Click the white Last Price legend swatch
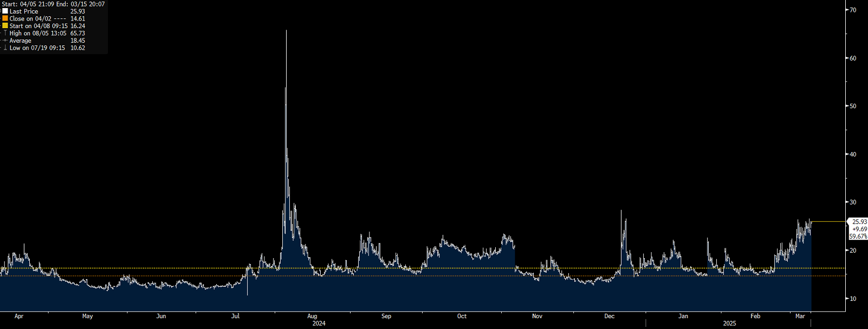 pos(5,11)
